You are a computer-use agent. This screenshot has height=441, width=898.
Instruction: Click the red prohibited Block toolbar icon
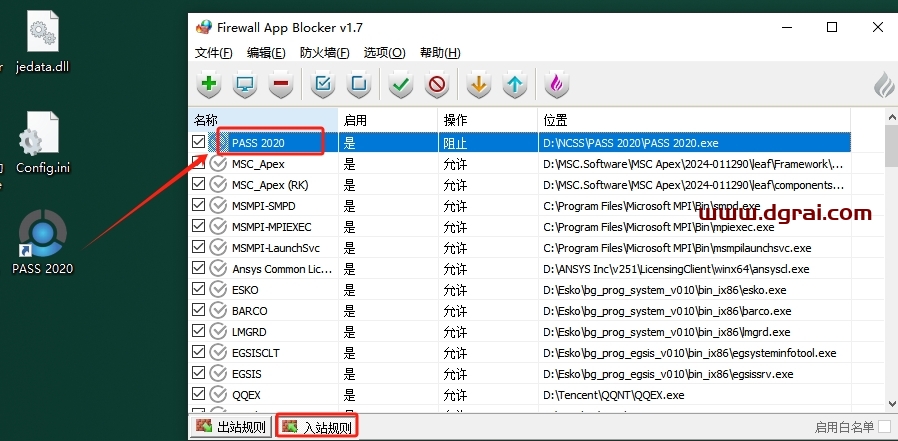[437, 85]
